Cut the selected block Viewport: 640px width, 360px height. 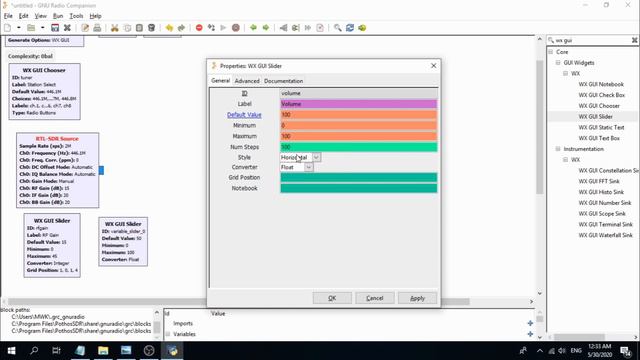tap(115, 28)
